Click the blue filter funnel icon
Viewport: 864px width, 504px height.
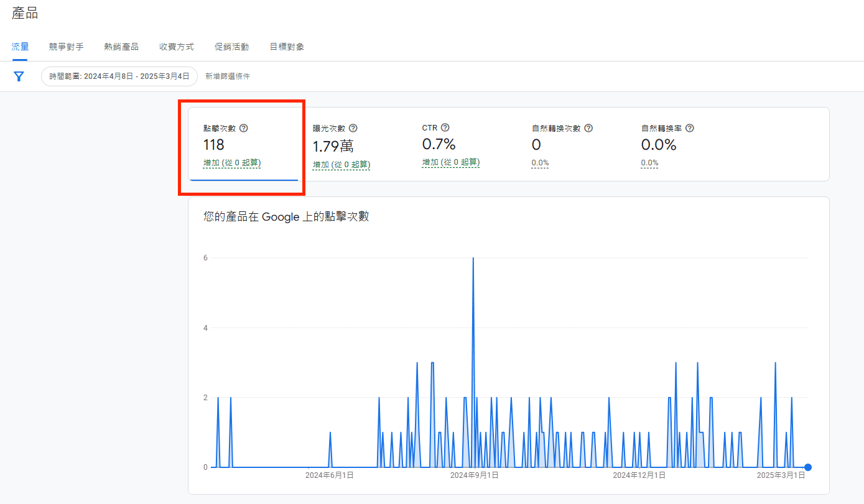pyautogui.click(x=19, y=76)
